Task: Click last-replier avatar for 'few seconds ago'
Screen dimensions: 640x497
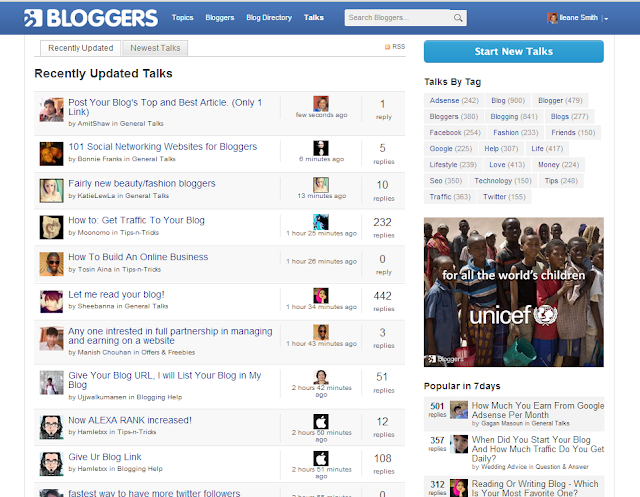Action: point(321,104)
